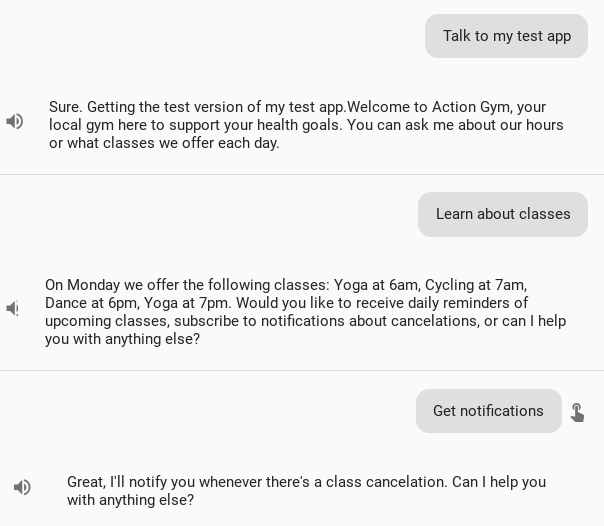Click speaker icon beside Monday classes response
604x526 pixels.
tap(13, 309)
